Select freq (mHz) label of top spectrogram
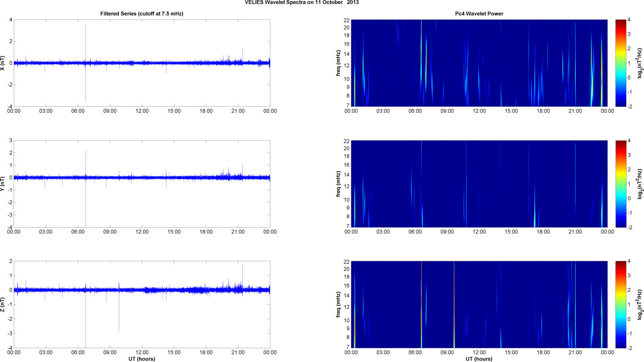The height and width of the screenshot is (362, 644). 338,63
